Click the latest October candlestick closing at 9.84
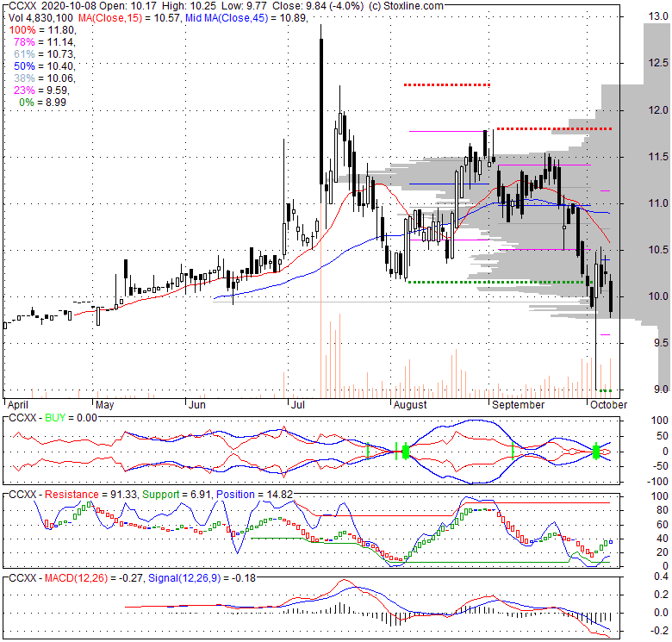The image size is (672, 642). click(x=611, y=296)
